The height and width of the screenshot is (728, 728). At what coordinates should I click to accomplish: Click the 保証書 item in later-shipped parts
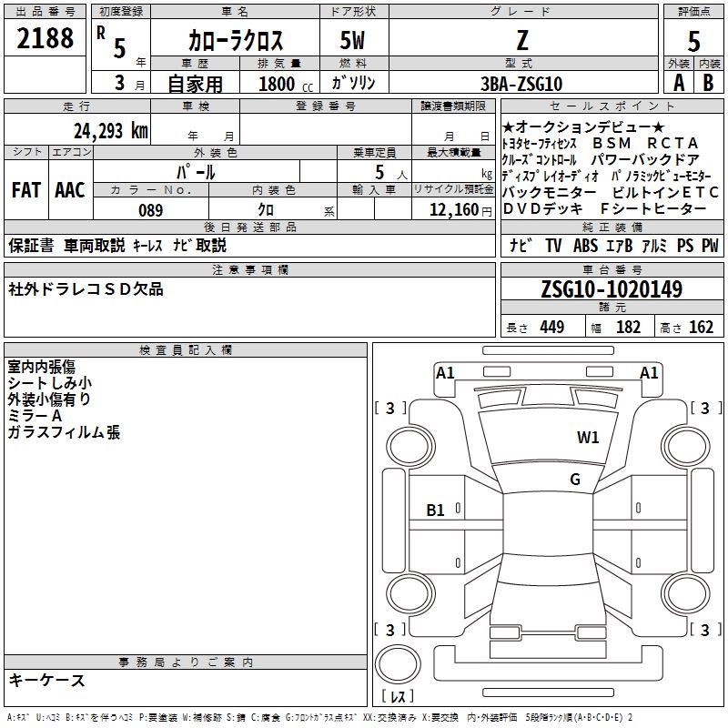[x=31, y=245]
